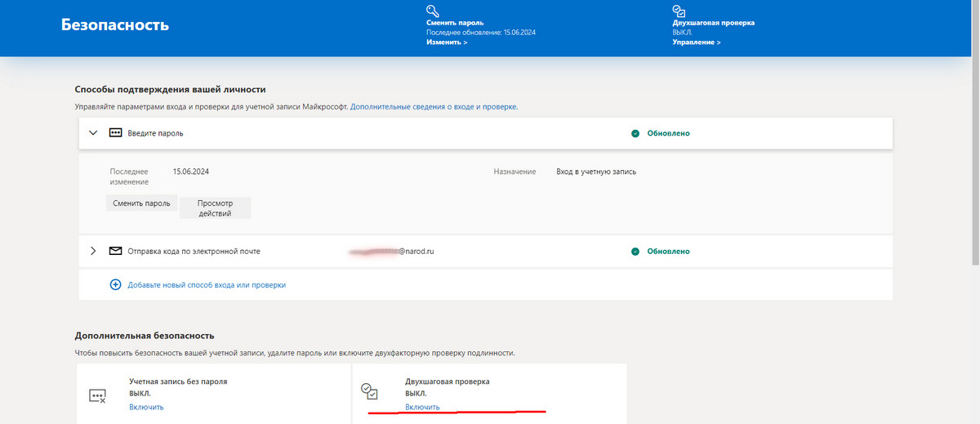The width and height of the screenshot is (980, 424).
Task: Click green check icon in password row
Action: tap(635, 133)
